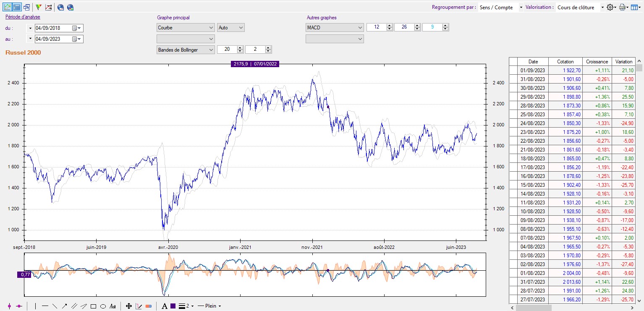
Task: Click the growth value +1,36%
Action: (597, 97)
